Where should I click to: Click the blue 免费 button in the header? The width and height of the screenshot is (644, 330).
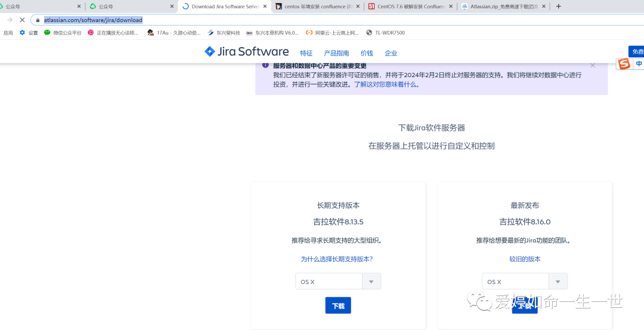637,52
